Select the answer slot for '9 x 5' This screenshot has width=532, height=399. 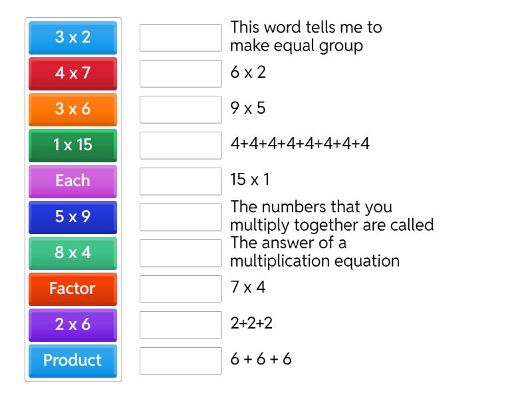coord(180,110)
